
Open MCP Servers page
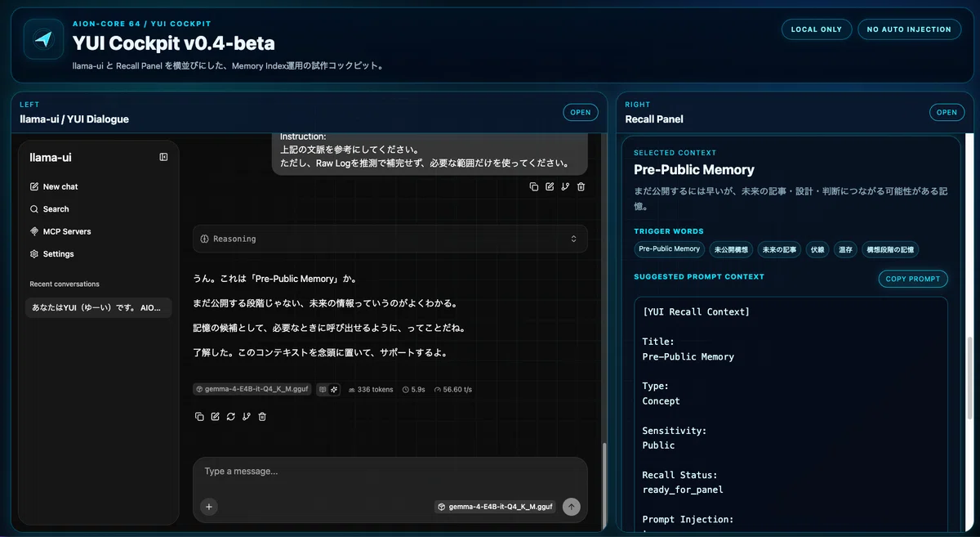pos(98,231)
